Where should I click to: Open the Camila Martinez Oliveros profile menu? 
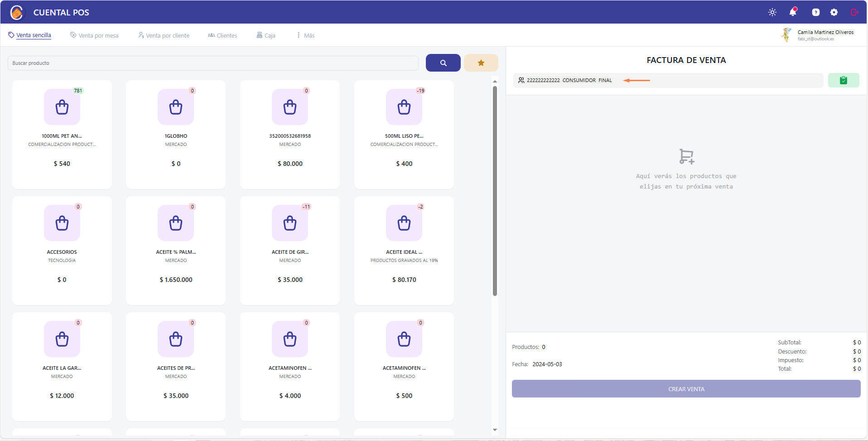pos(819,35)
